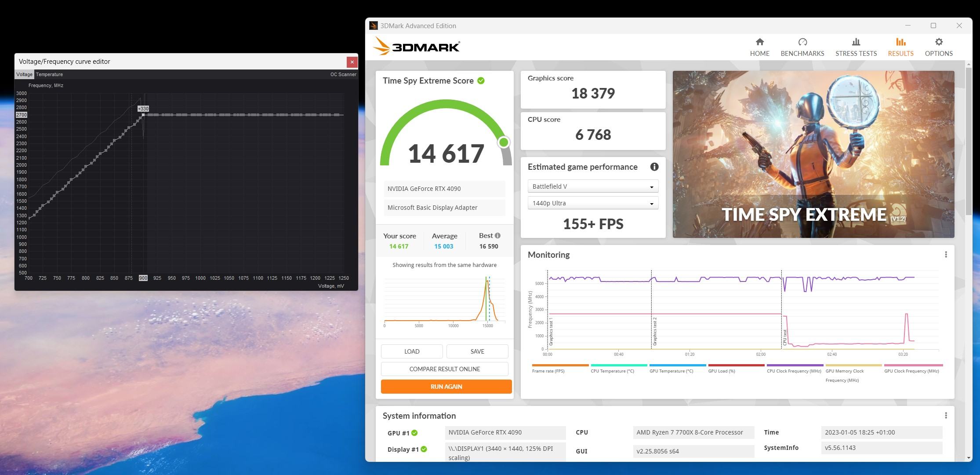Toggle the GPU Temperature legend series

pos(677,369)
